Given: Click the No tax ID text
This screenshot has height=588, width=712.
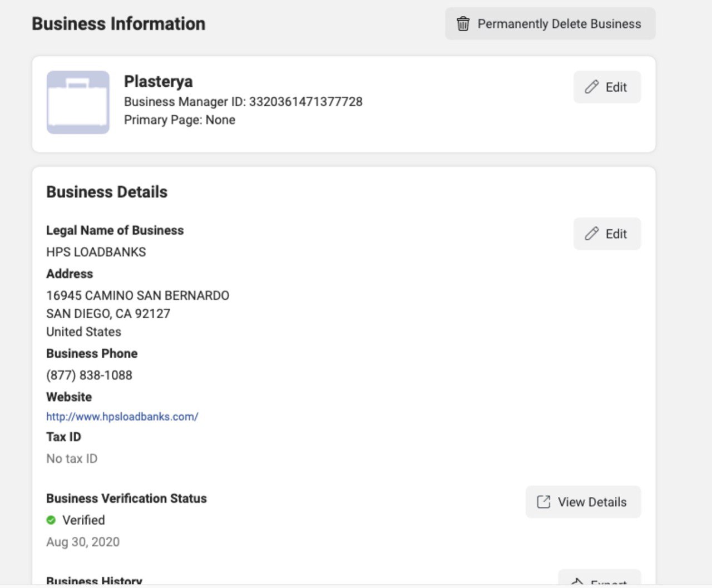Looking at the screenshot, I should (72, 459).
